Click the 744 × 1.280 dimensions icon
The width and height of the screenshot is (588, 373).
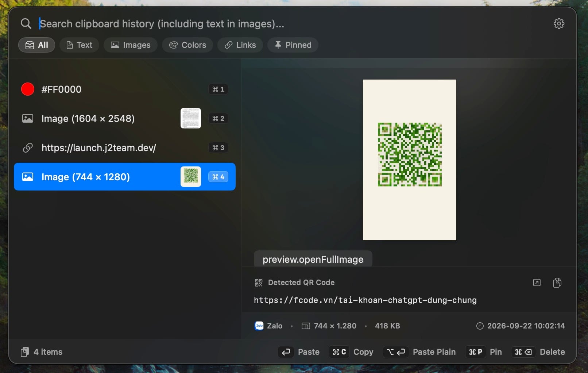tap(306, 326)
